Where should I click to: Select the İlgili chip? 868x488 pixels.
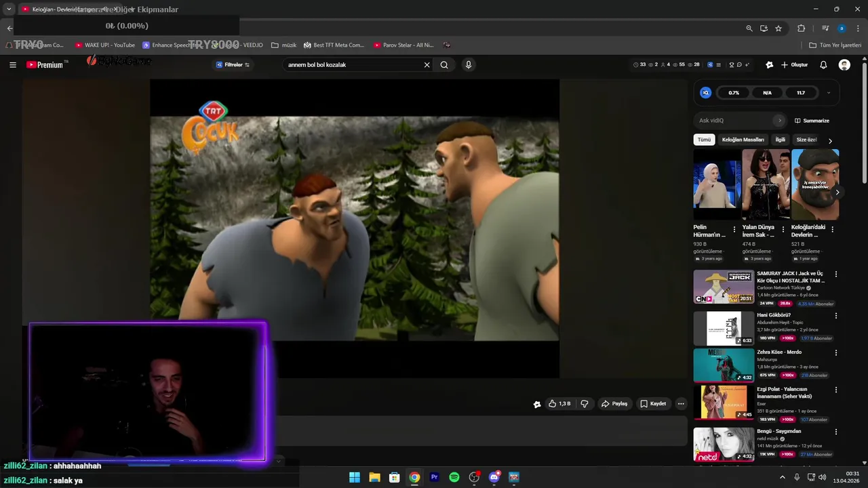(781, 140)
